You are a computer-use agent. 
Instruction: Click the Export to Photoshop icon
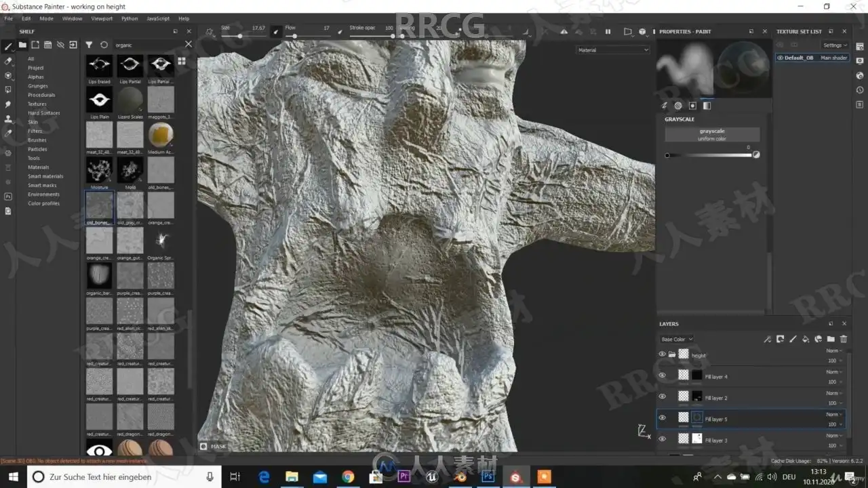click(8, 197)
